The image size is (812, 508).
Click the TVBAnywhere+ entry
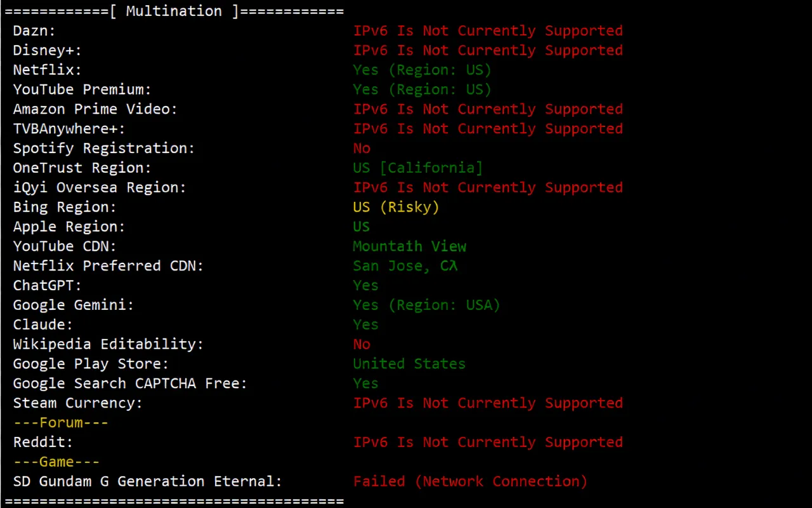point(68,128)
